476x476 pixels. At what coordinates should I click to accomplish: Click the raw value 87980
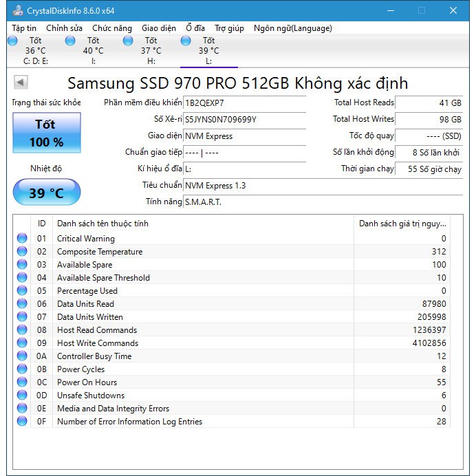pyautogui.click(x=434, y=304)
